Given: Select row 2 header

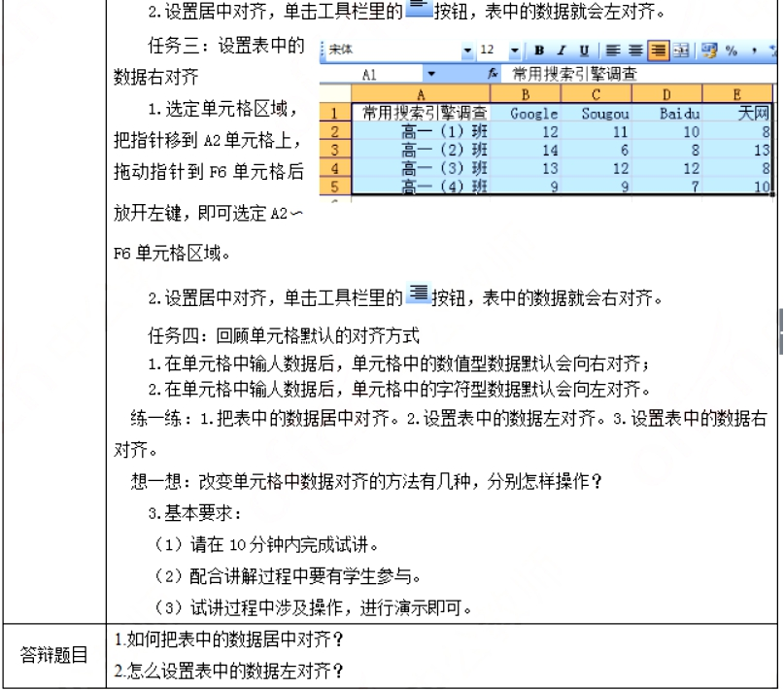Looking at the screenshot, I should click(335, 131).
